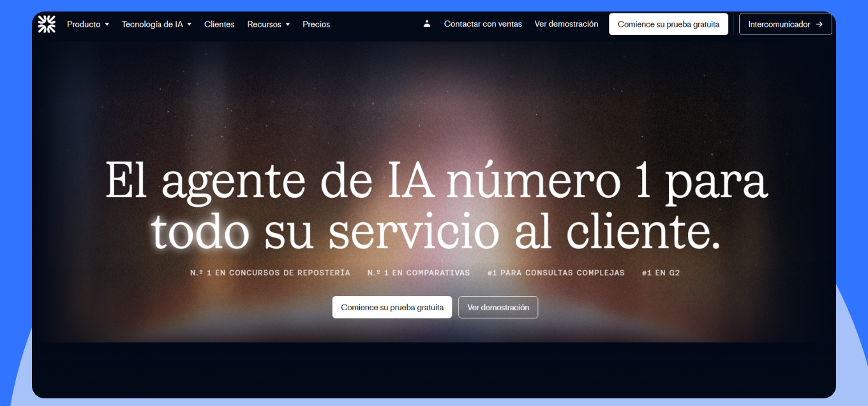Click the Contactar con ventas link
The height and width of the screenshot is (406, 868).
[483, 24]
